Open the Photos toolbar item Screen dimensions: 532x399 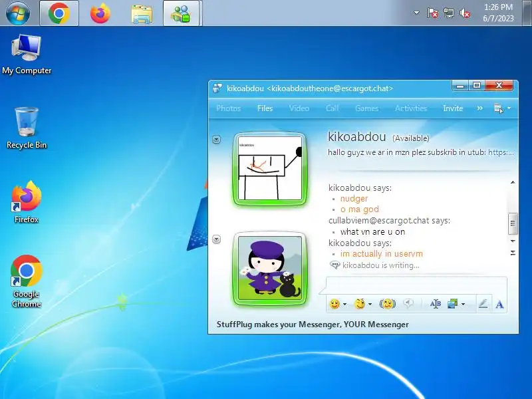point(228,108)
